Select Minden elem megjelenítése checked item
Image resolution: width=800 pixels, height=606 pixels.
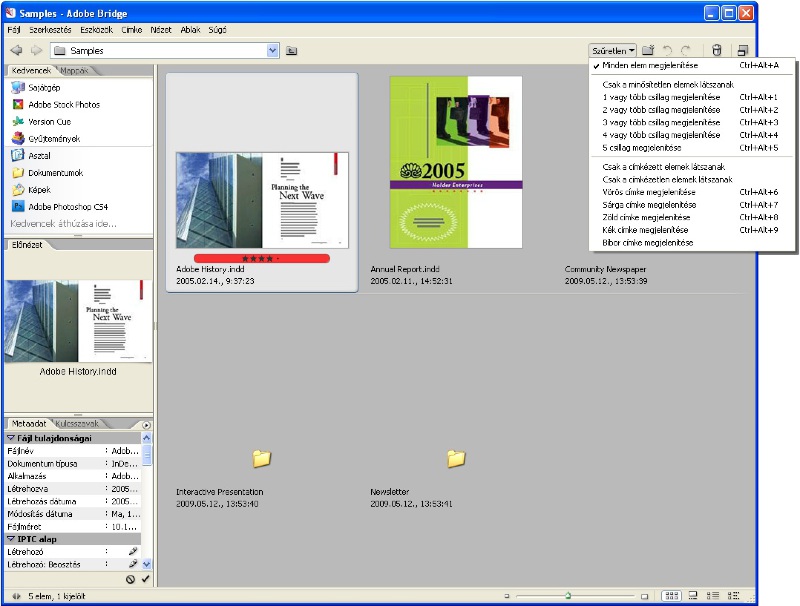click(x=692, y=65)
